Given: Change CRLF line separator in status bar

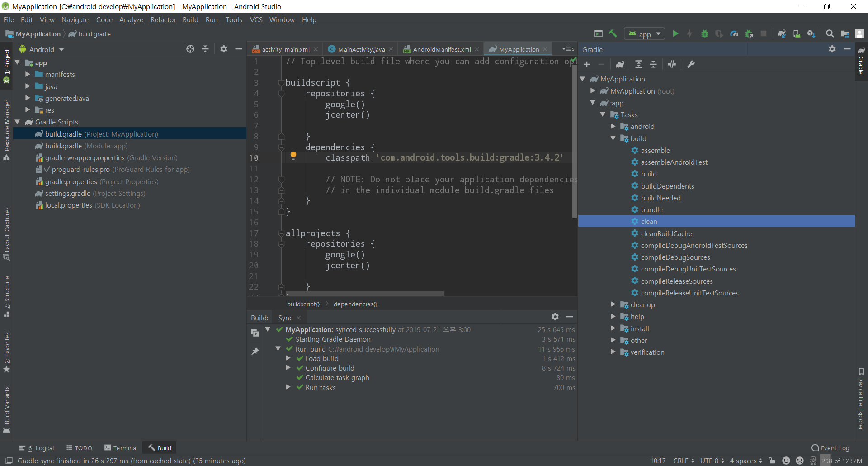Looking at the screenshot, I should [683, 461].
